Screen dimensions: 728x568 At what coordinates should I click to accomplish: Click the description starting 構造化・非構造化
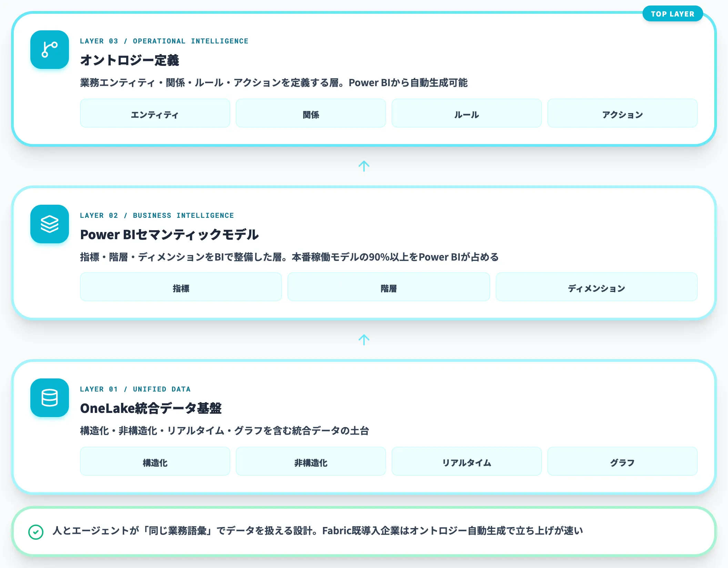pos(224,431)
